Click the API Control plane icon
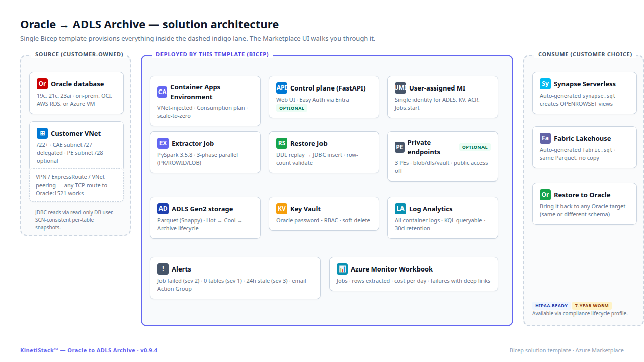Image resolution: width=644 pixels, height=362 pixels. click(x=282, y=88)
